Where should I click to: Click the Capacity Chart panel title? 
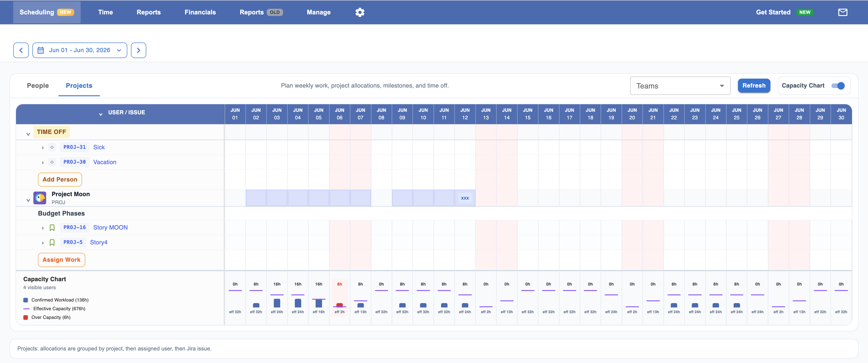(45, 279)
